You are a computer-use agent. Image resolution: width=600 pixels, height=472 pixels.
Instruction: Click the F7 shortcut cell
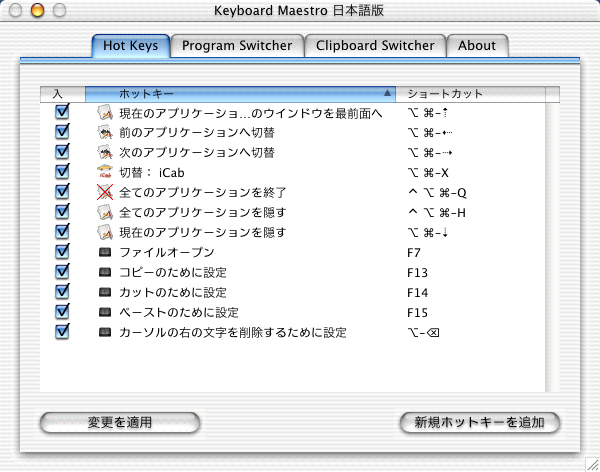(x=414, y=253)
